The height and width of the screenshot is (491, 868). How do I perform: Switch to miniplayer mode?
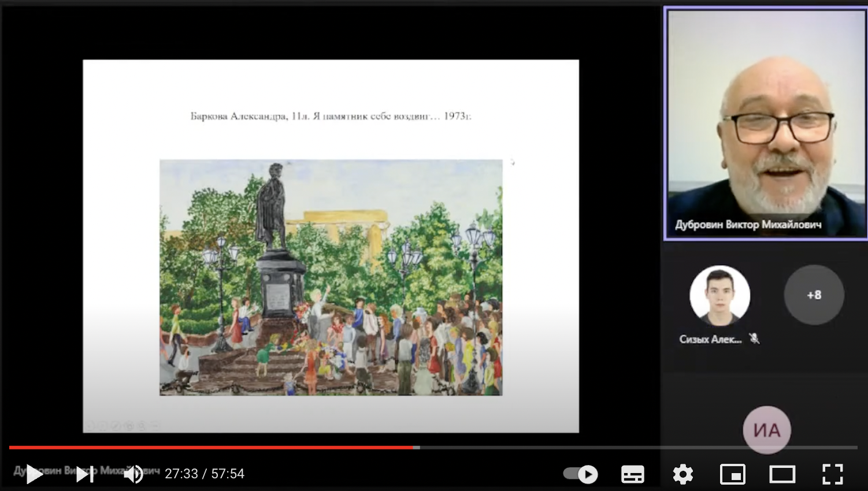(x=732, y=474)
